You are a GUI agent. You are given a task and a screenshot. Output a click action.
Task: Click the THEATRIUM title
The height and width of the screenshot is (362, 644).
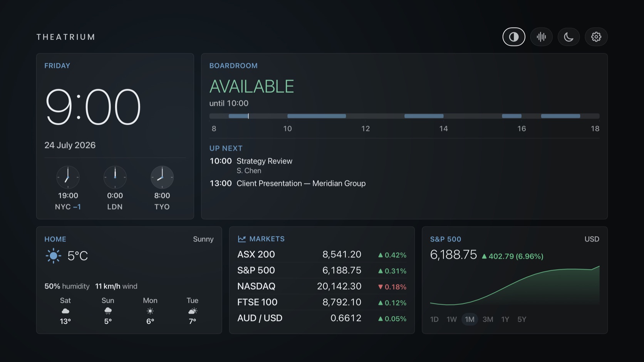pyautogui.click(x=66, y=37)
